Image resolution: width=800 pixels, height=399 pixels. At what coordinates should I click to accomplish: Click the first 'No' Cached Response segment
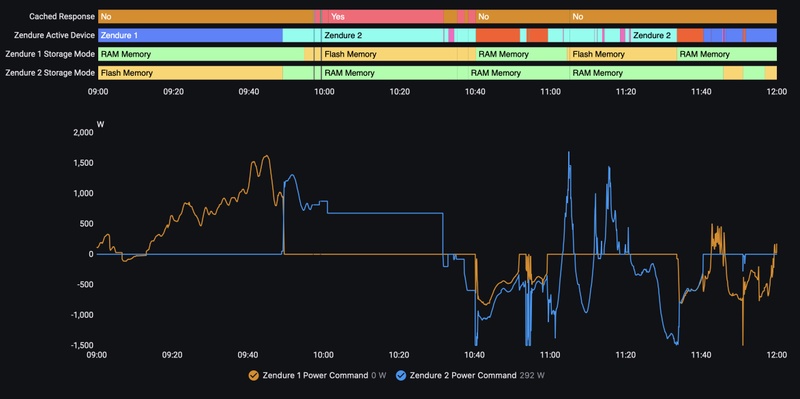tap(206, 16)
